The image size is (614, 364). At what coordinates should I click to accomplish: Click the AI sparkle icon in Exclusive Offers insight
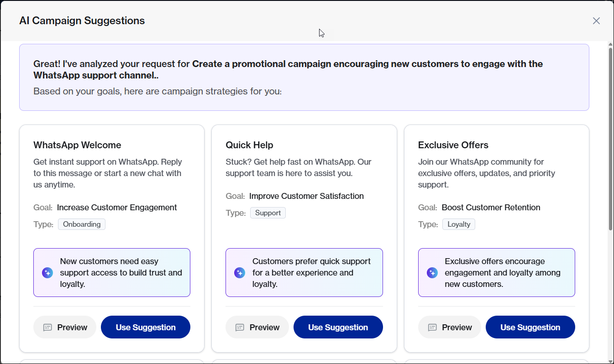point(432,273)
